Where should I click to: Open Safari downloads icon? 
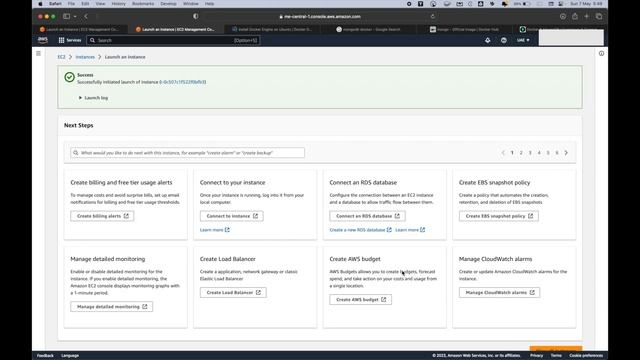pos(563,16)
